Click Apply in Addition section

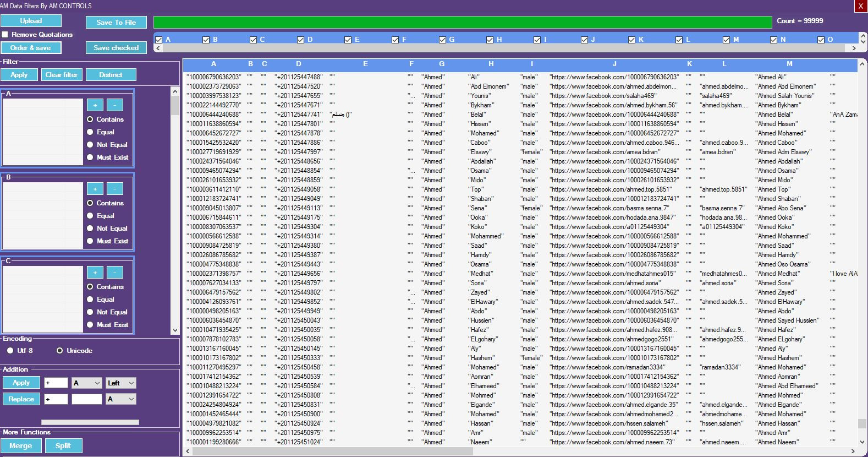point(21,383)
